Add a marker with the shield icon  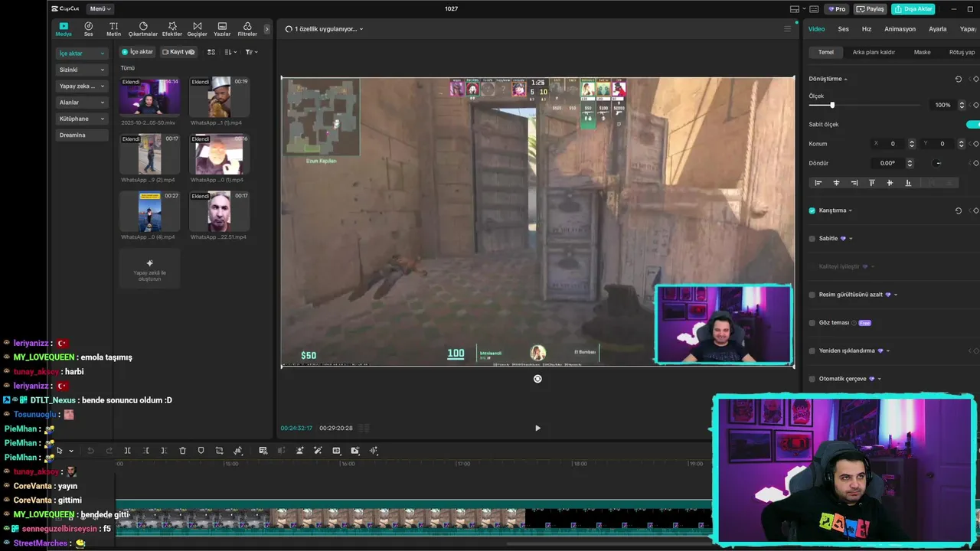coord(201,451)
